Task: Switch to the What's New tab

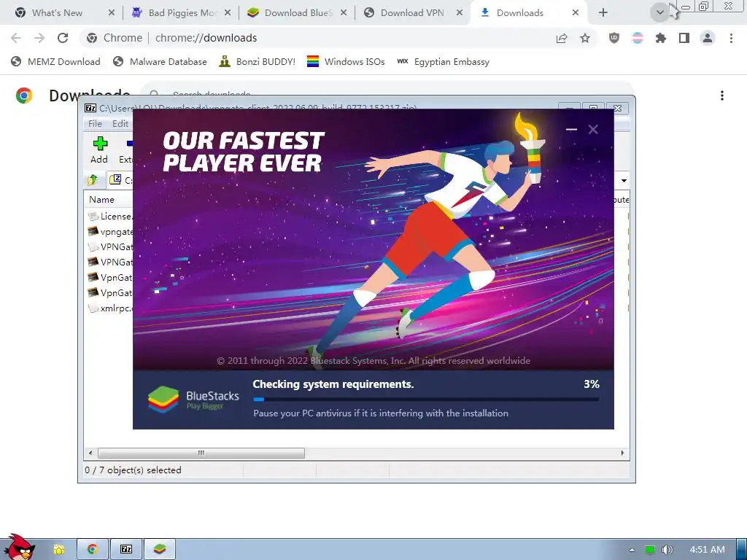Action: coord(57,13)
